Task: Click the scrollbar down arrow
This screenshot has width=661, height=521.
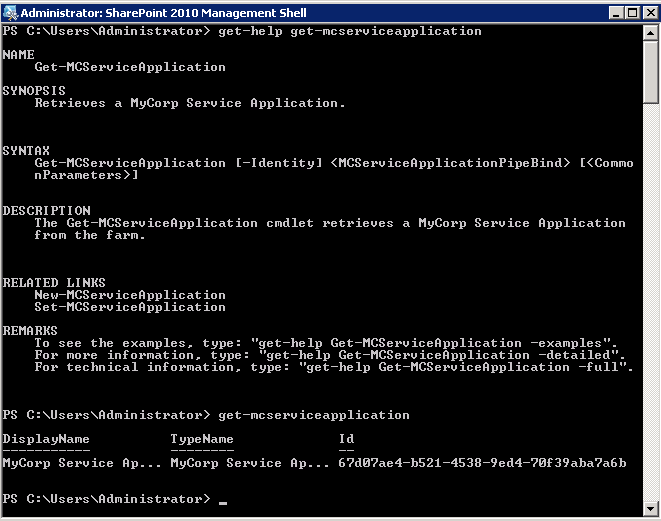Action: [x=651, y=511]
